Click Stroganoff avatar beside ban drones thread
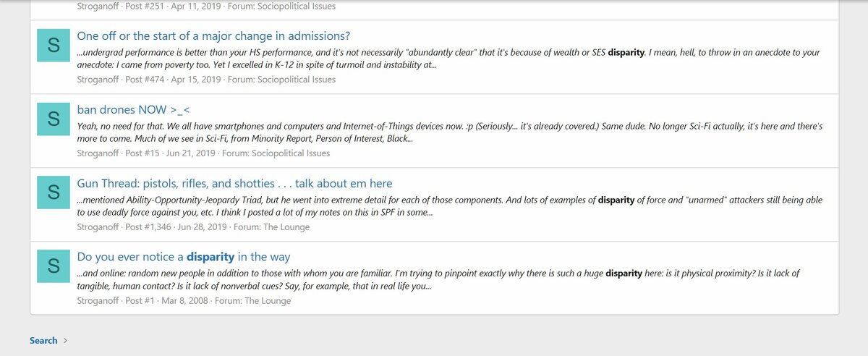868x356 pixels. tap(53, 119)
